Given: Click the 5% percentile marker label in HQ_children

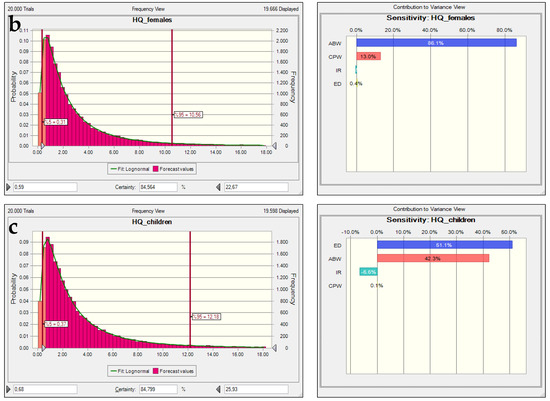Looking at the screenshot, I should tap(56, 324).
